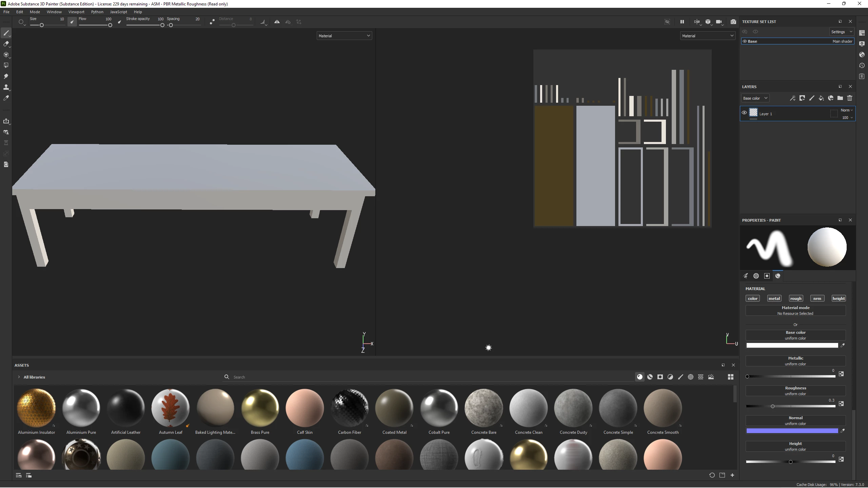Viewport: 868px width, 488px height.
Task: Click the Settings button in Texture Set List
Action: click(x=841, y=32)
